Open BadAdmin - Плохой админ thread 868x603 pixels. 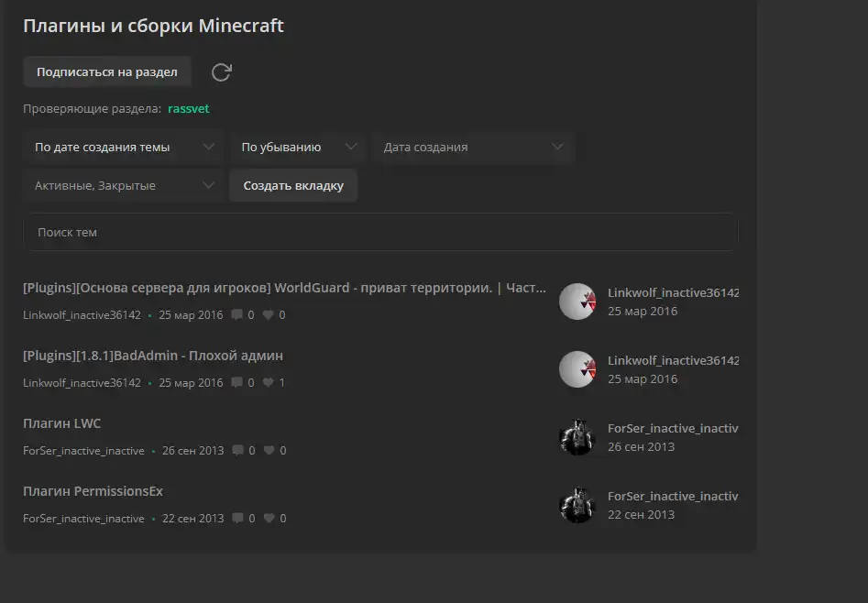(x=153, y=356)
